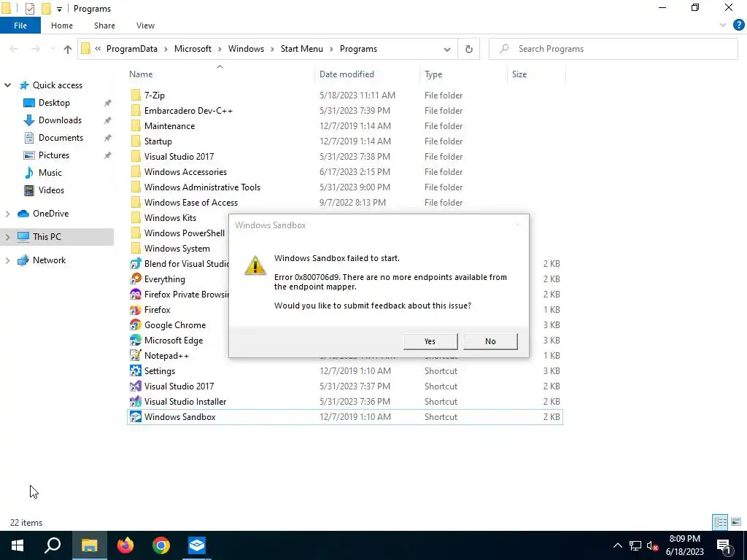Select the Settings shortcut icon
Image resolution: width=747 pixels, height=560 pixels.
click(136, 371)
